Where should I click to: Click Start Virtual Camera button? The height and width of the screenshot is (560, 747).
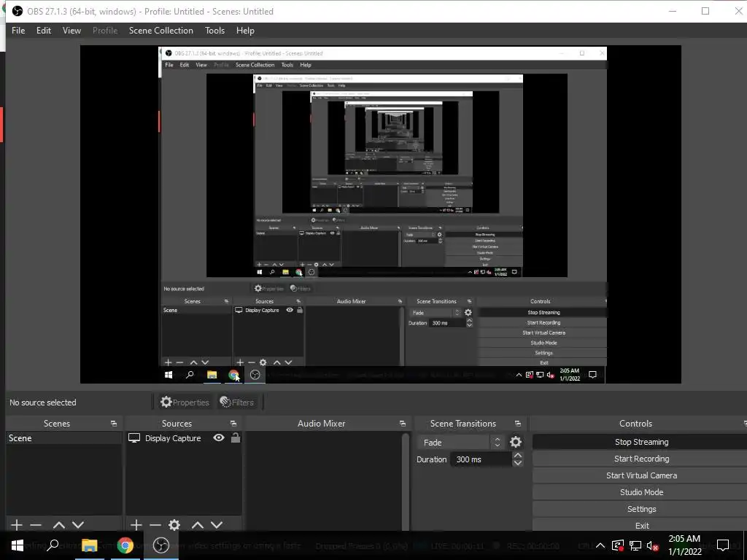pyautogui.click(x=641, y=475)
